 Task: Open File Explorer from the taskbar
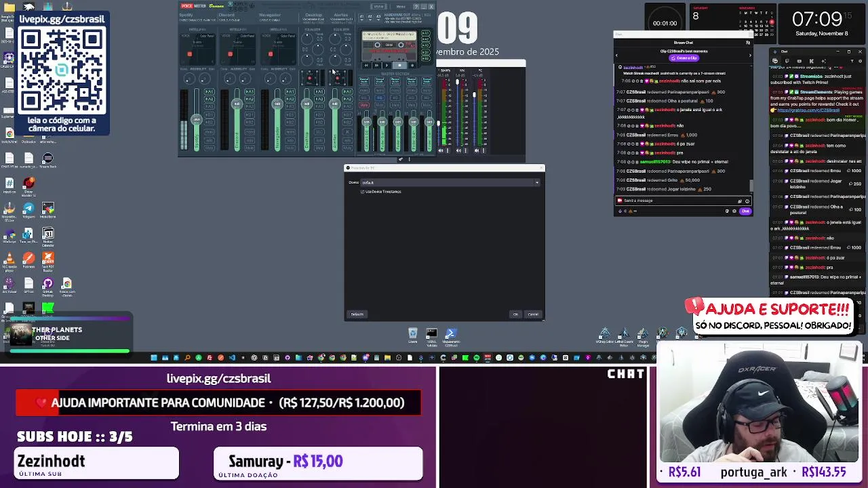coord(387,358)
